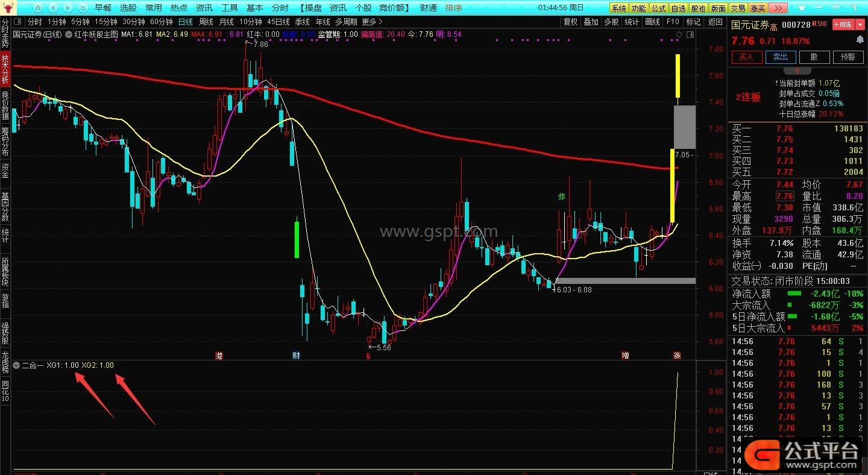868x475 pixels.
Task: Open the 热点 menu
Action: click(179, 8)
